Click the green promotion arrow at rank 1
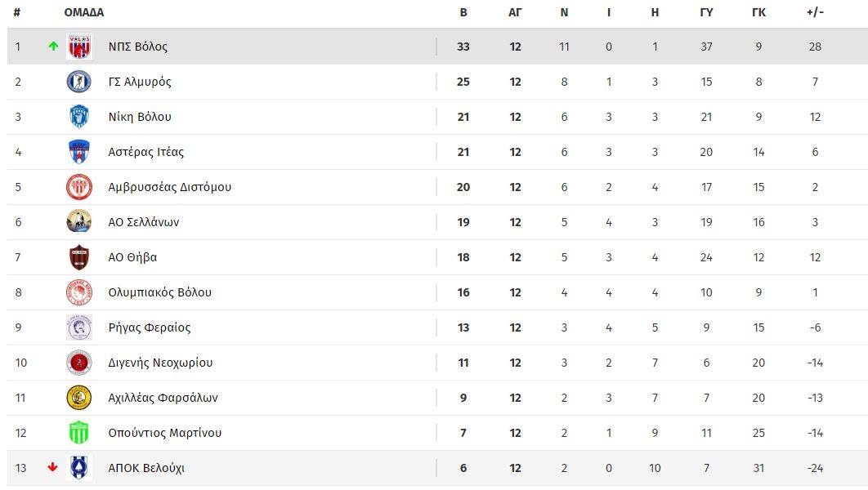 [x=53, y=47]
